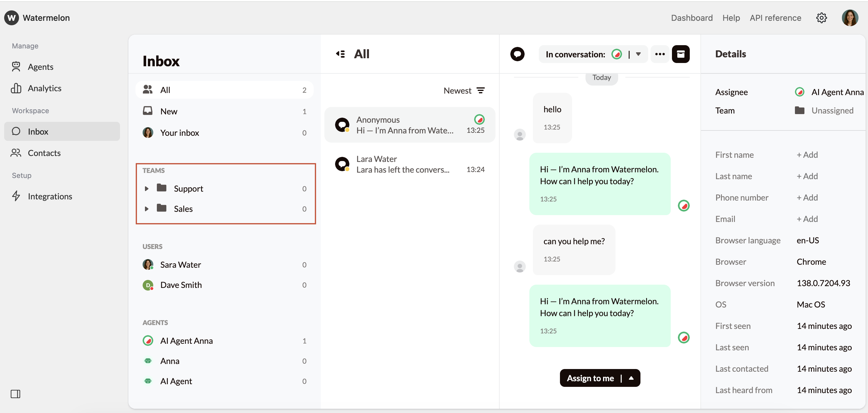The image size is (868, 413).
Task: Select AI Agent Anna assignee watermelon badge
Action: point(800,92)
